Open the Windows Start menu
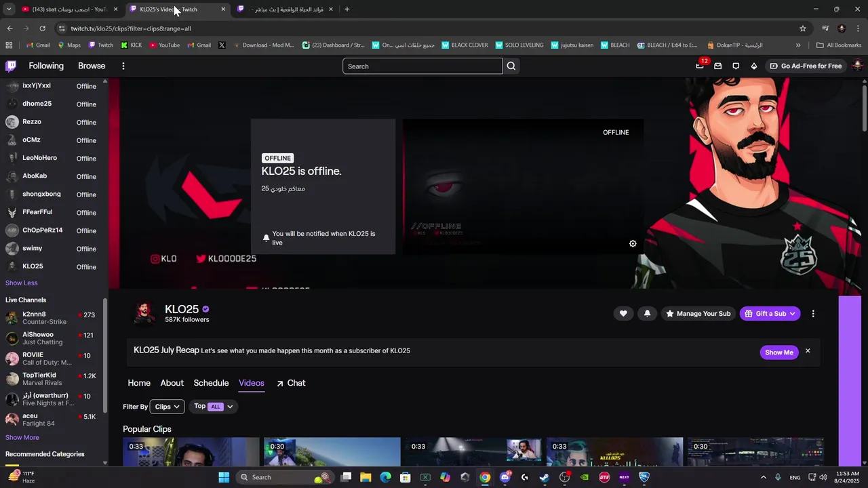This screenshot has height=488, width=868. (224, 477)
